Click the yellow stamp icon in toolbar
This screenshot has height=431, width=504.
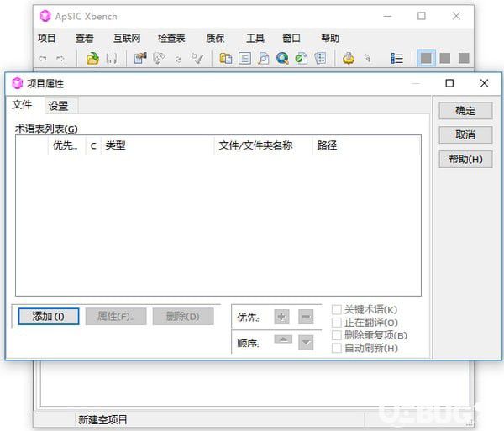pyautogui.click(x=349, y=59)
